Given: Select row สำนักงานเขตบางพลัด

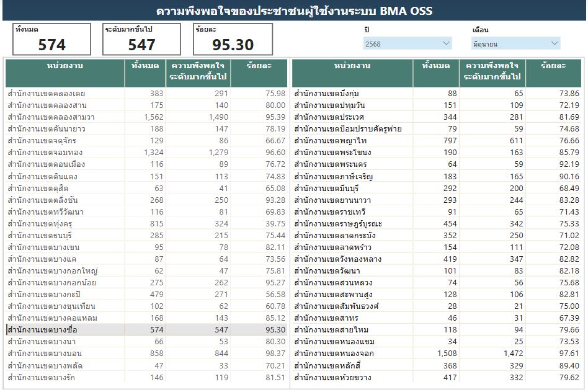Looking at the screenshot, I should click(x=146, y=366).
